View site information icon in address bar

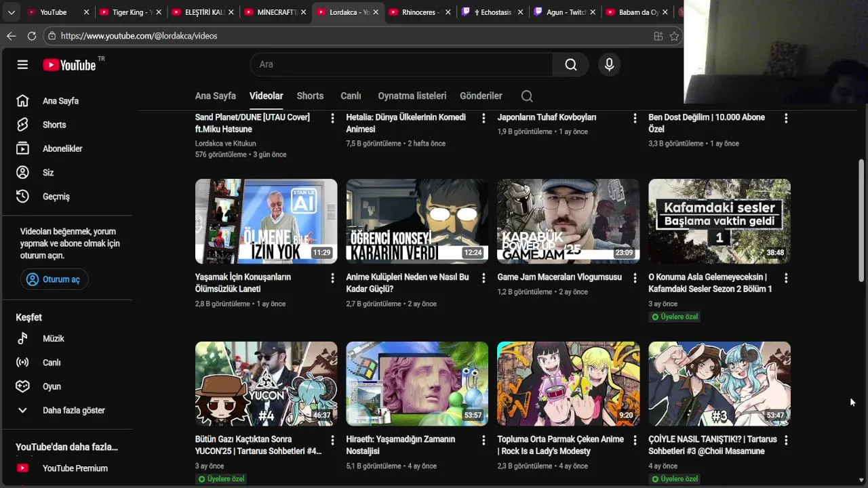(52, 36)
